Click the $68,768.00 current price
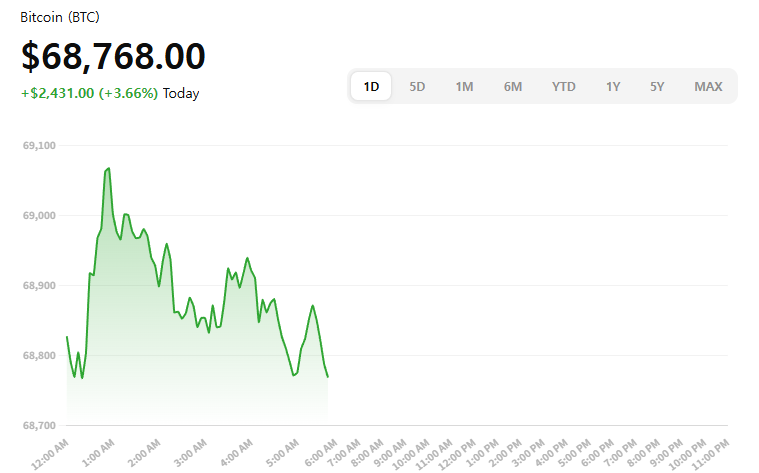759x473 pixels. (113, 56)
